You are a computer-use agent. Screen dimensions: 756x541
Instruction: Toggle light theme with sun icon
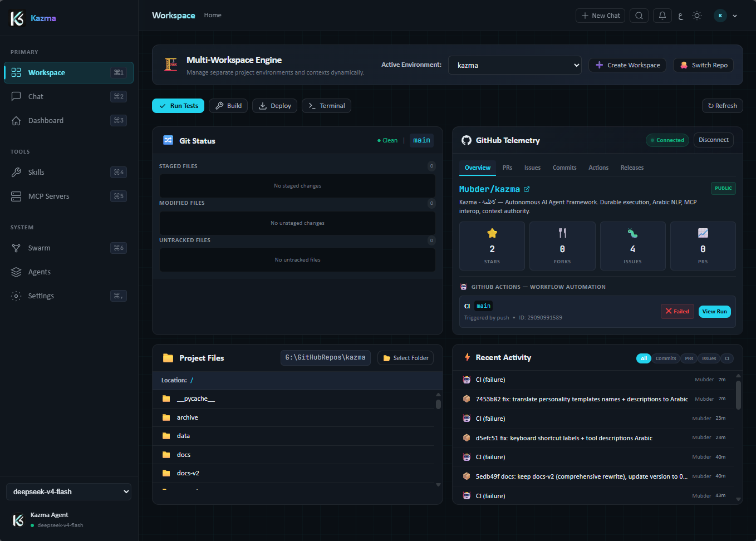click(x=697, y=16)
